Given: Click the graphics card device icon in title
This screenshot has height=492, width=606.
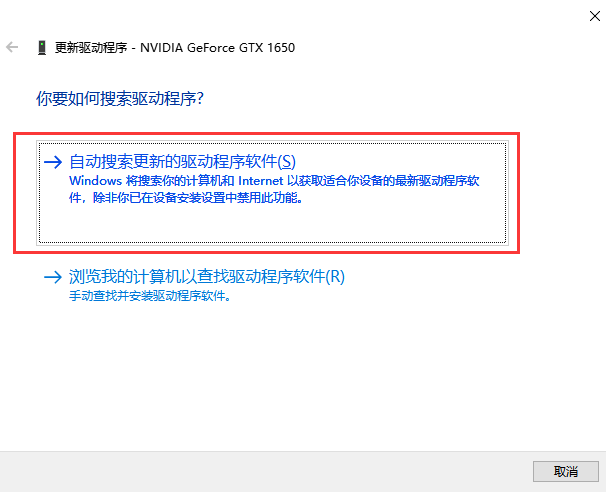Looking at the screenshot, I should tap(42, 48).
